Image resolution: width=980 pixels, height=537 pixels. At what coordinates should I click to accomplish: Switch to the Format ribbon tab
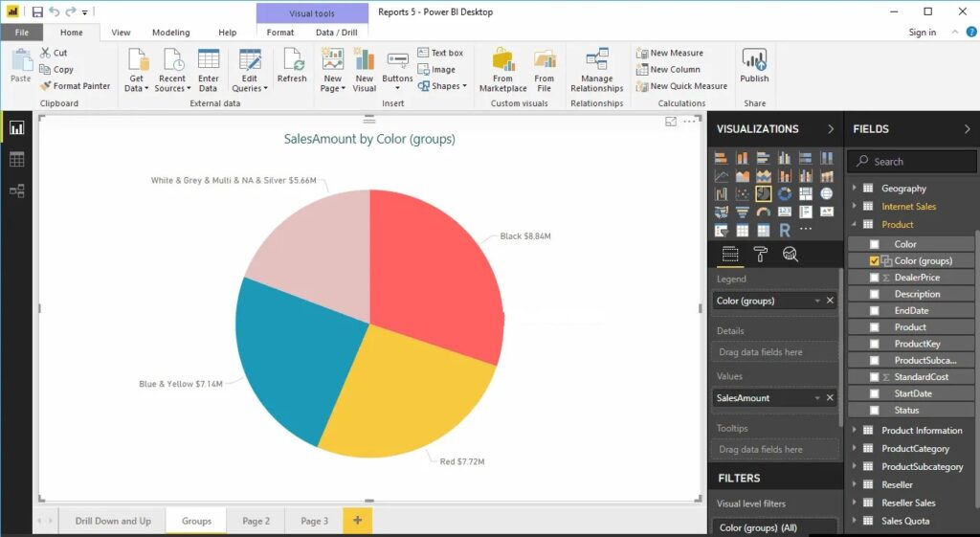click(280, 33)
